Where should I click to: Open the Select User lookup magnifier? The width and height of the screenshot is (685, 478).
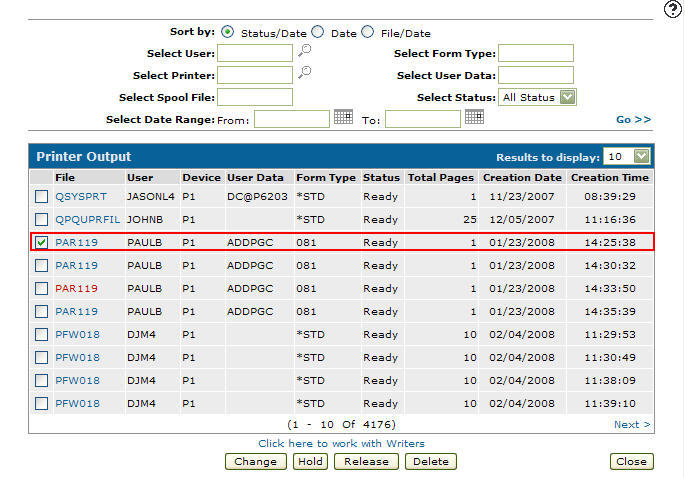pyautogui.click(x=304, y=51)
